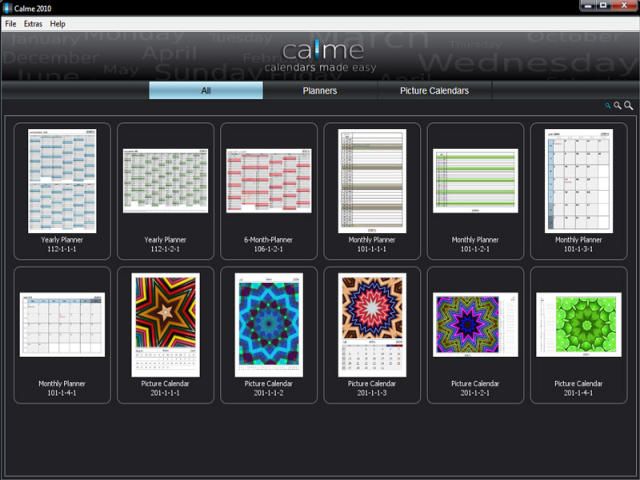Click the medium magnifier thumbnail-size icon
This screenshot has width=640, height=480.
coord(618,105)
